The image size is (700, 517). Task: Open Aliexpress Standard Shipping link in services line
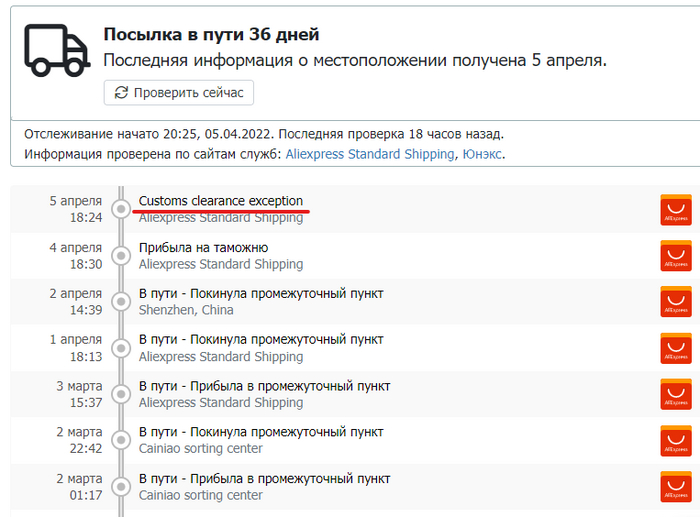tap(370, 154)
